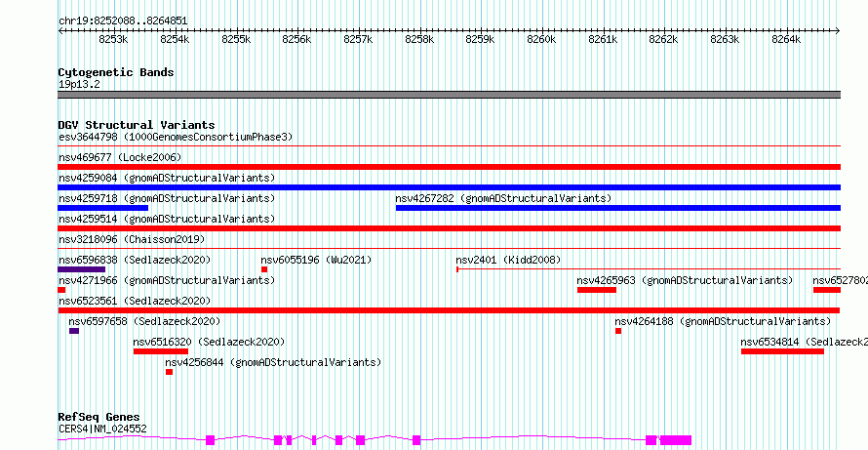Click the 8253k ruler label
Image resolution: width=868 pixels, height=450 pixels.
click(113, 39)
